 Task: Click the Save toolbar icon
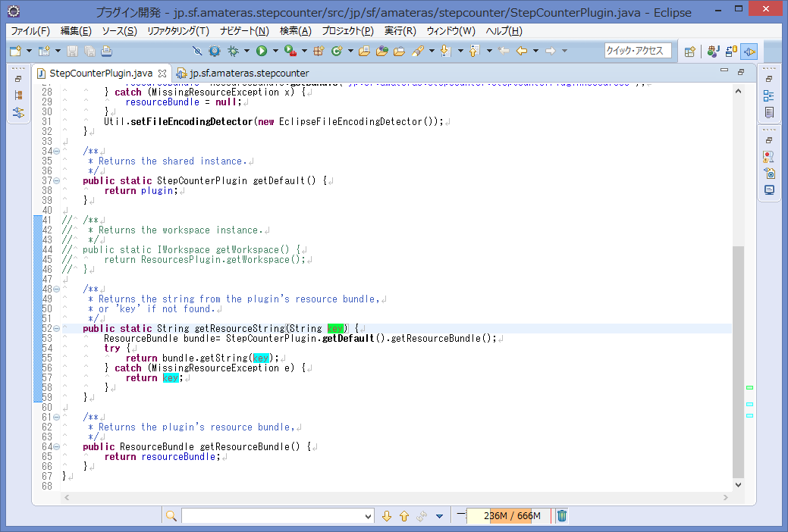click(x=74, y=51)
